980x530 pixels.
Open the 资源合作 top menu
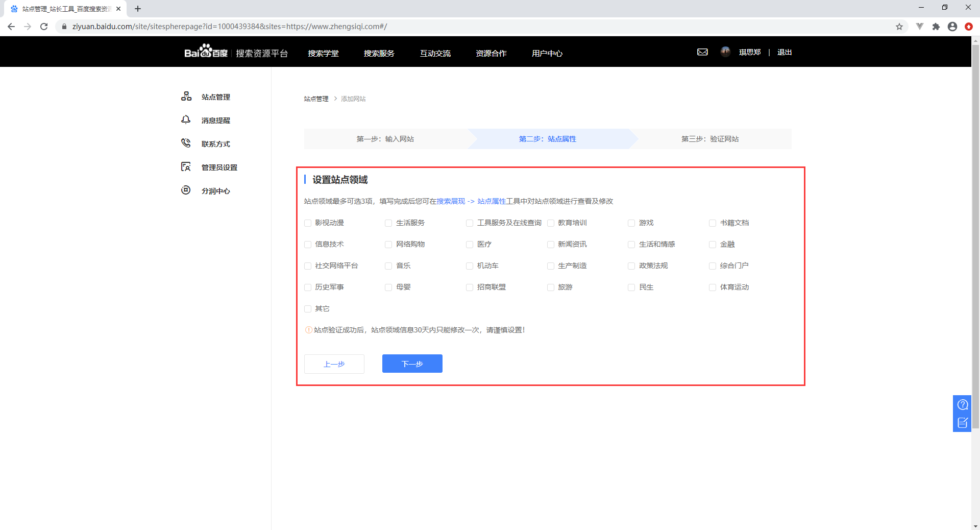(x=491, y=53)
